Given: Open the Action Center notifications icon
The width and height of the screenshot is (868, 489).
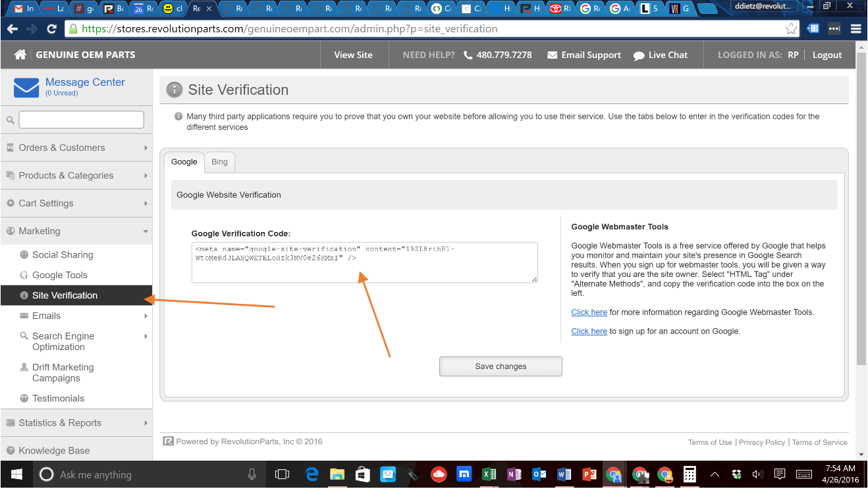Looking at the screenshot, I should 780,474.
